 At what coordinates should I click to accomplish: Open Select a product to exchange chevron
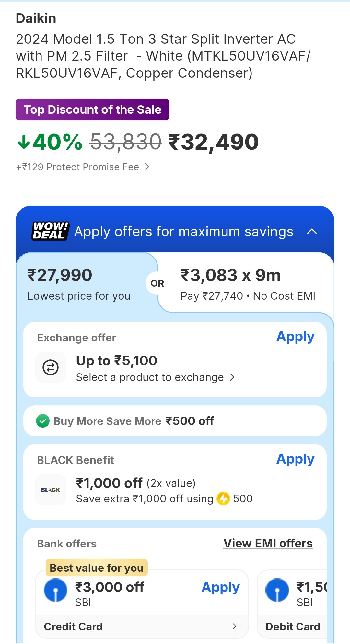232,377
